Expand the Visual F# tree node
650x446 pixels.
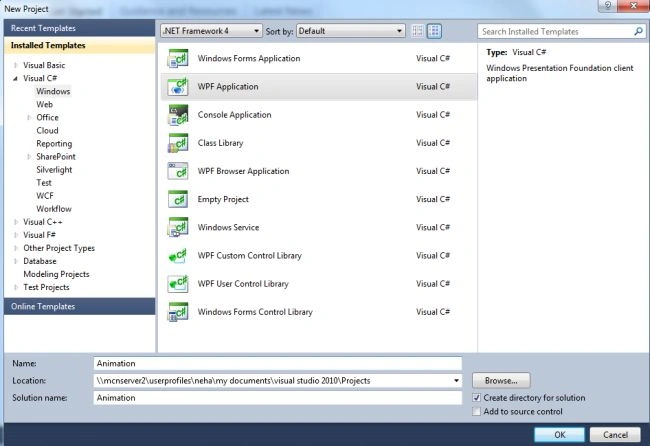point(16,235)
